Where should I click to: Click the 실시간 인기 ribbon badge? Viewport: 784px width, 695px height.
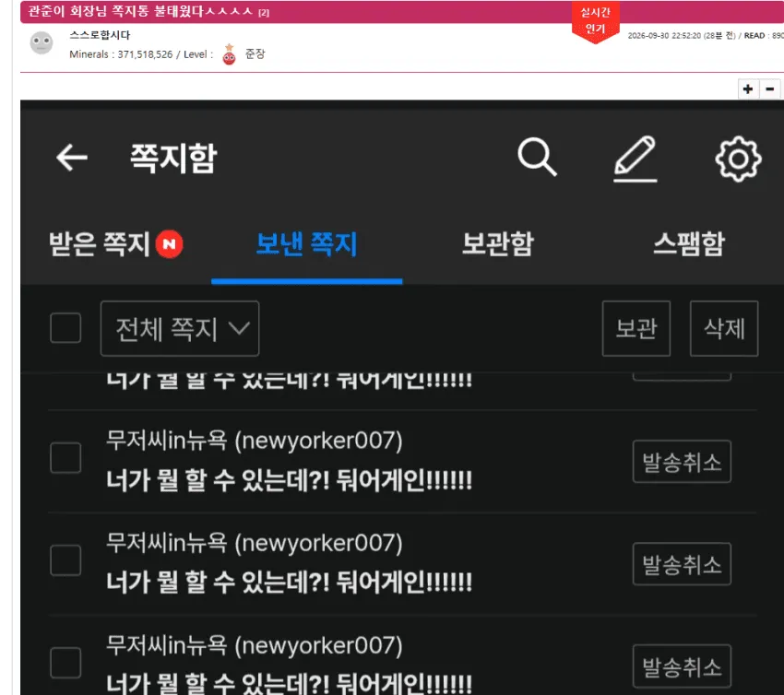(595, 21)
